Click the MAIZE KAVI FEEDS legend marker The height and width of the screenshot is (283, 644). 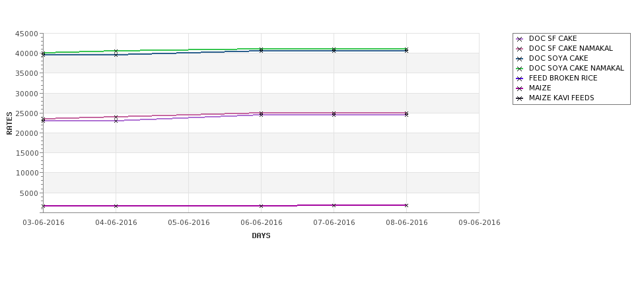[520, 98]
